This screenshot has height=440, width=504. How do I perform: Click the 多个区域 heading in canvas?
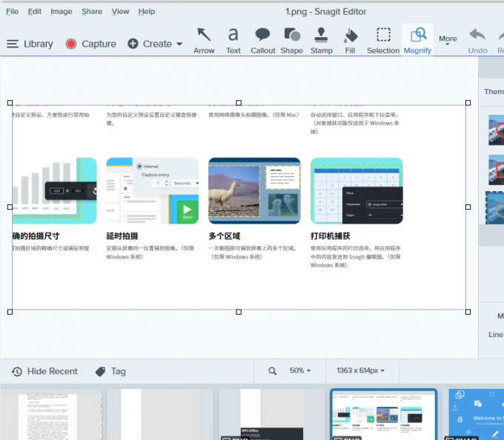pos(224,236)
